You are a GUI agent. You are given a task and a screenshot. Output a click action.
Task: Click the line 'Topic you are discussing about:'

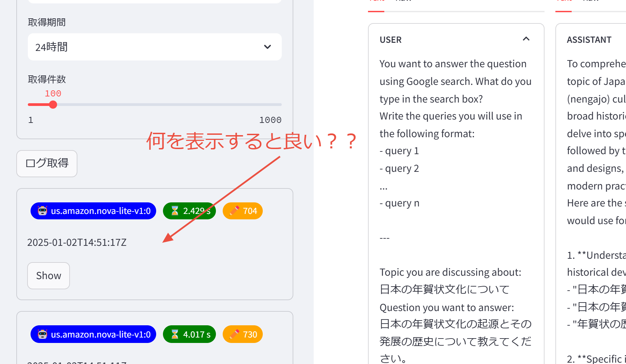coord(450,272)
